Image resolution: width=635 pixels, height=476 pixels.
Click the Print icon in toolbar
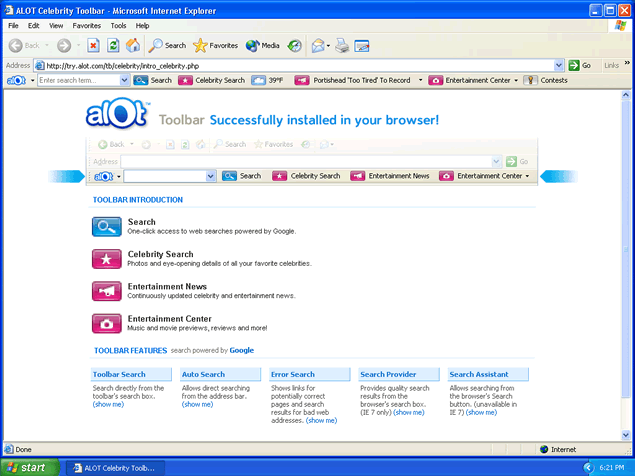pos(342,45)
